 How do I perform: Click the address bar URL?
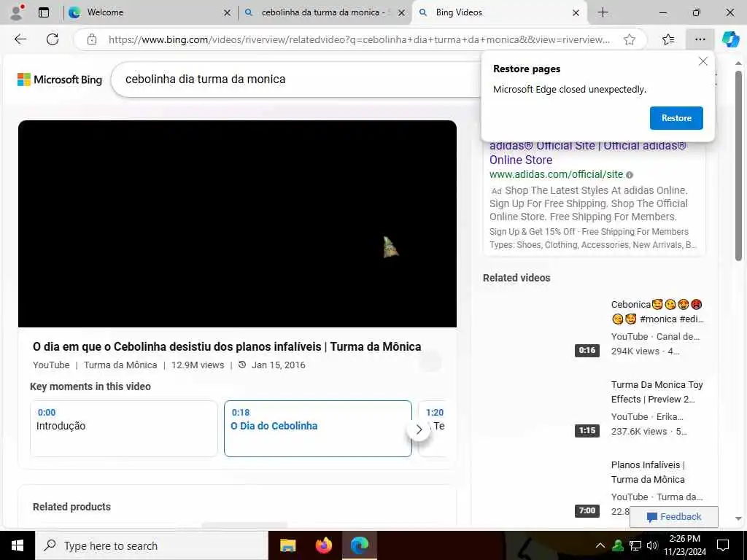[359, 39]
